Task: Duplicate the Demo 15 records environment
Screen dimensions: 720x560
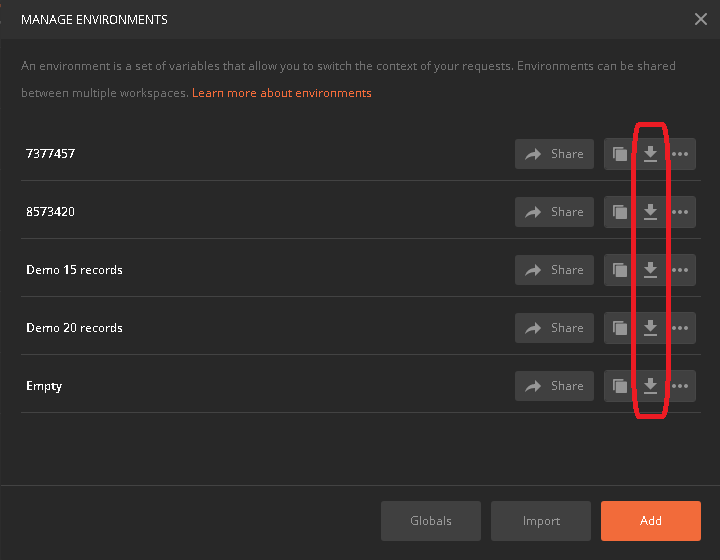Action: [x=620, y=270]
